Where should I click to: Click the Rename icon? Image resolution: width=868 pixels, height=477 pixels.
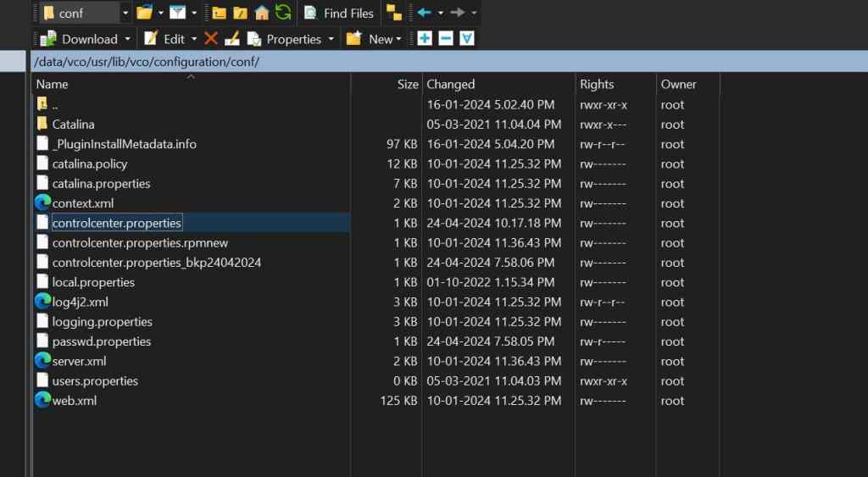231,39
